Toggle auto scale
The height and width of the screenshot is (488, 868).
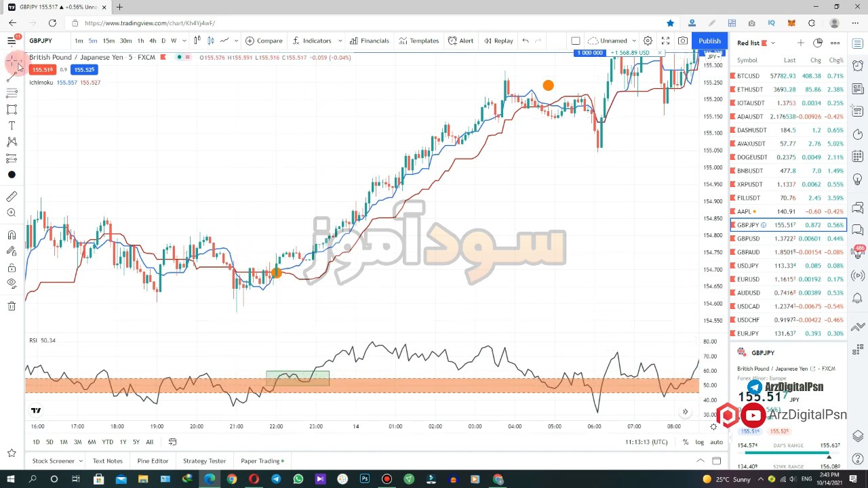tap(716, 442)
